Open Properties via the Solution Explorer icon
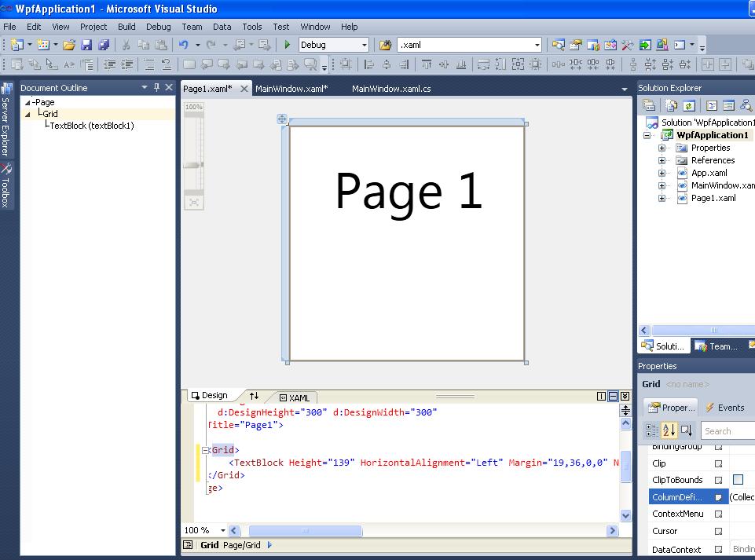Screen dimensions: 755x560 tap(649, 104)
